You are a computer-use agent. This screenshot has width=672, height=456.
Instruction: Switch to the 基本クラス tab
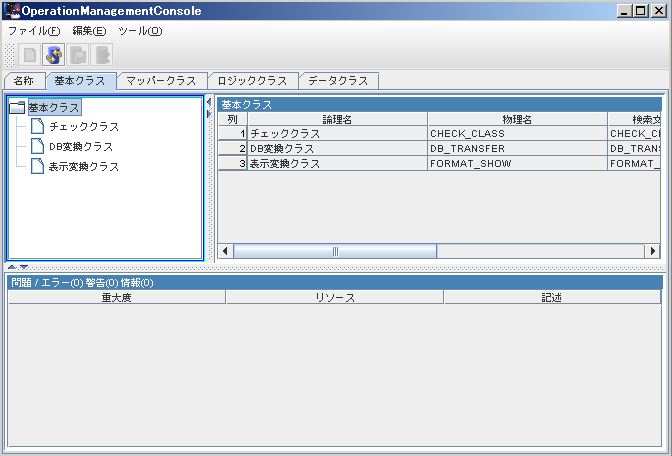[80, 81]
